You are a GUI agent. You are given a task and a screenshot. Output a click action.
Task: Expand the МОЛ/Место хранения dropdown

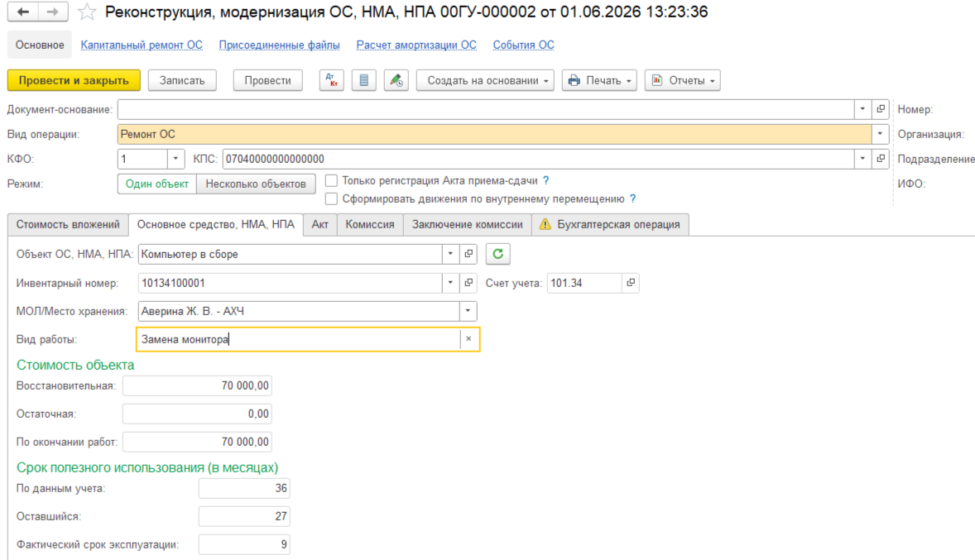click(x=468, y=311)
